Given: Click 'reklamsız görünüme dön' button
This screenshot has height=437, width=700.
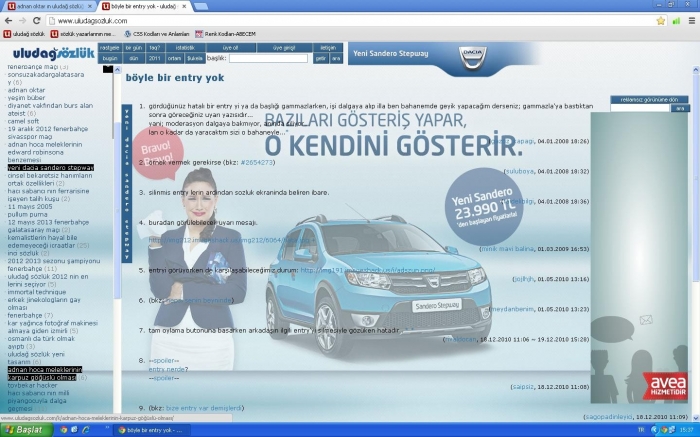Looking at the screenshot, I should click(649, 100).
